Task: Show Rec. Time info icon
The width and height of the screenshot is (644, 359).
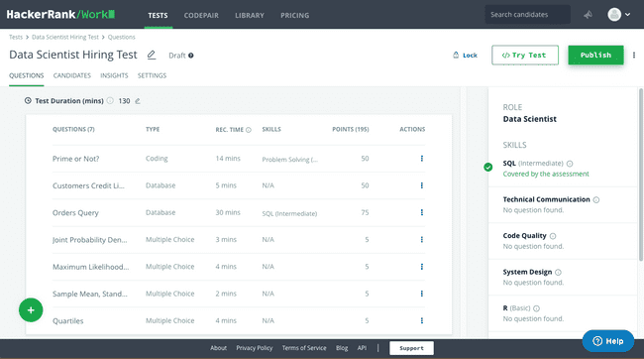Action: [x=249, y=130]
